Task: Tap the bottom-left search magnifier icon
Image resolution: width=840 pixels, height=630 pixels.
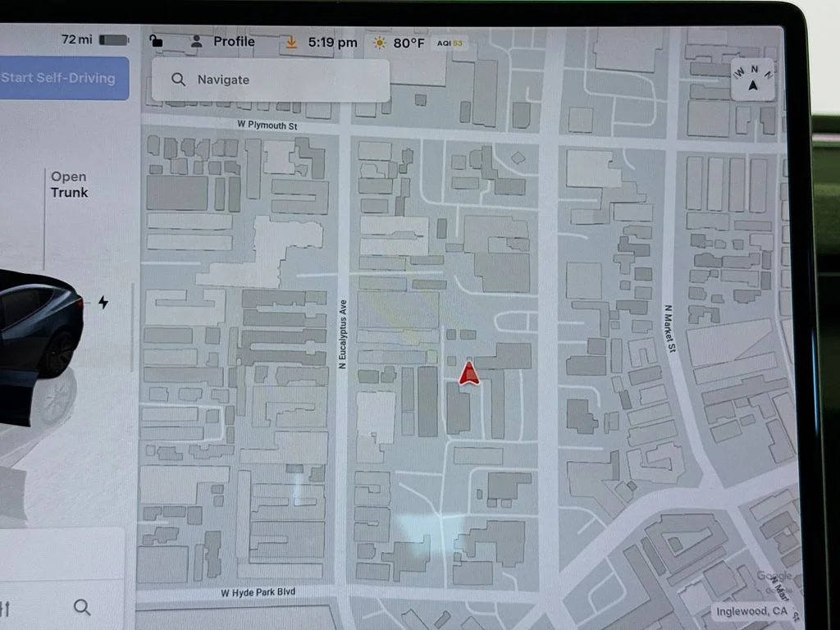Action: (82, 607)
